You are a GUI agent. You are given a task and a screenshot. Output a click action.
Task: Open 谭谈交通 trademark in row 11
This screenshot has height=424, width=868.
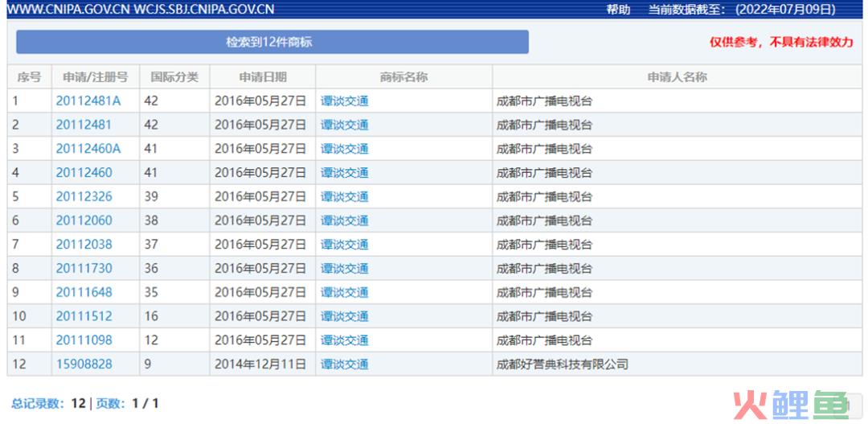pyautogui.click(x=344, y=340)
